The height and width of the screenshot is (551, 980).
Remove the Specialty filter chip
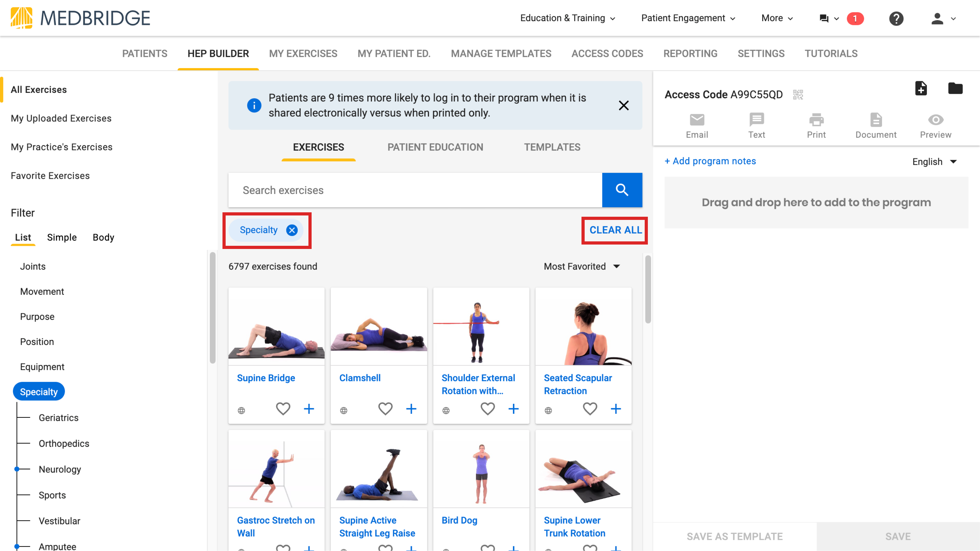292,230
